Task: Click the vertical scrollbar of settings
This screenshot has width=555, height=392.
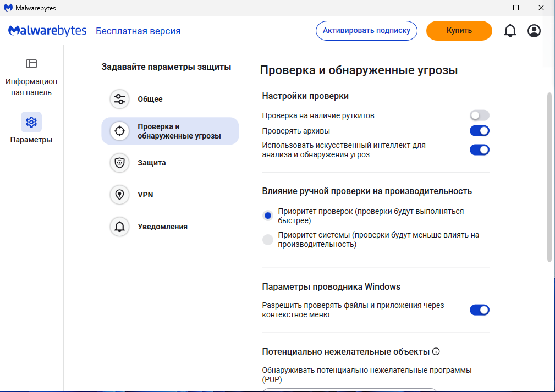Action: (x=549, y=177)
